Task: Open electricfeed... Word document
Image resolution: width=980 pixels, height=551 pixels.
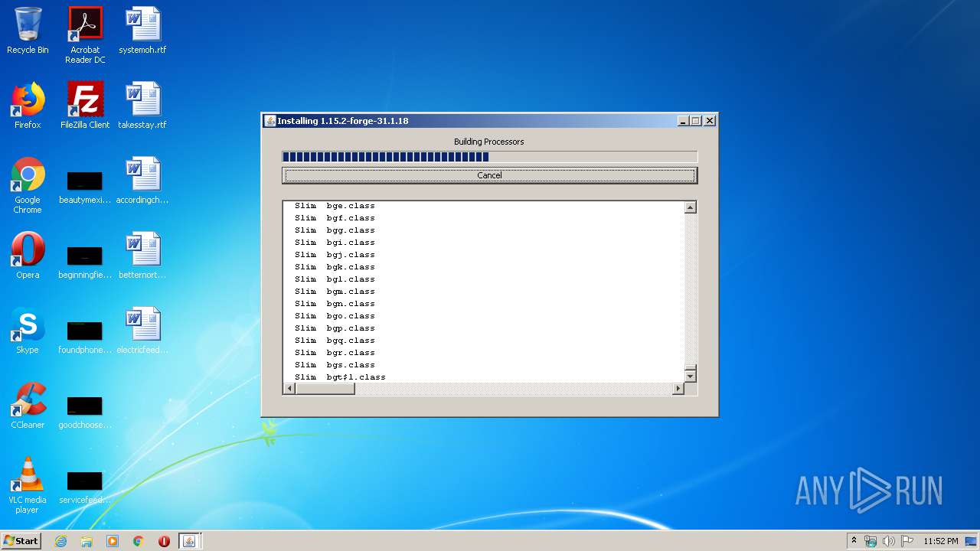Action: point(142,331)
